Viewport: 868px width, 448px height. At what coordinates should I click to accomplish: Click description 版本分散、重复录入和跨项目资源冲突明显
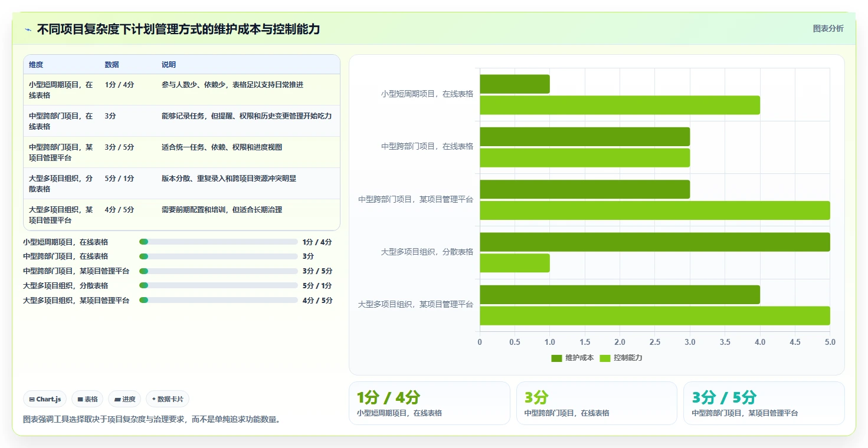point(229,178)
